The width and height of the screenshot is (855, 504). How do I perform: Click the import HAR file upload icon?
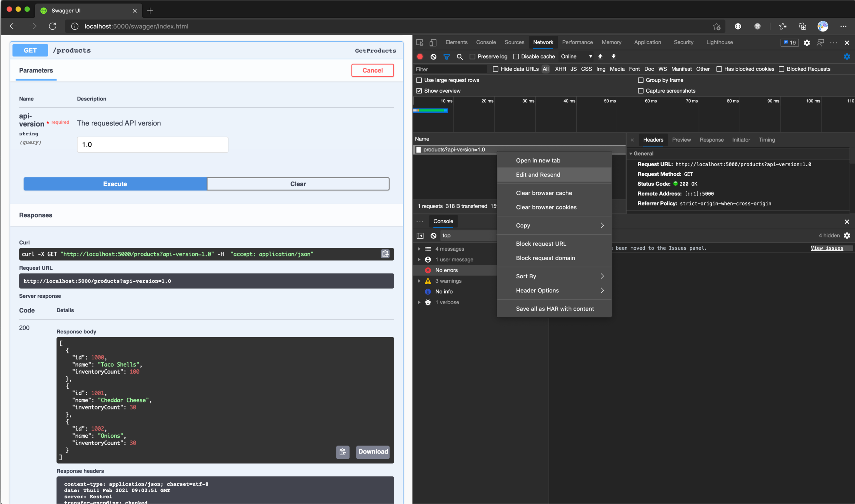(600, 57)
